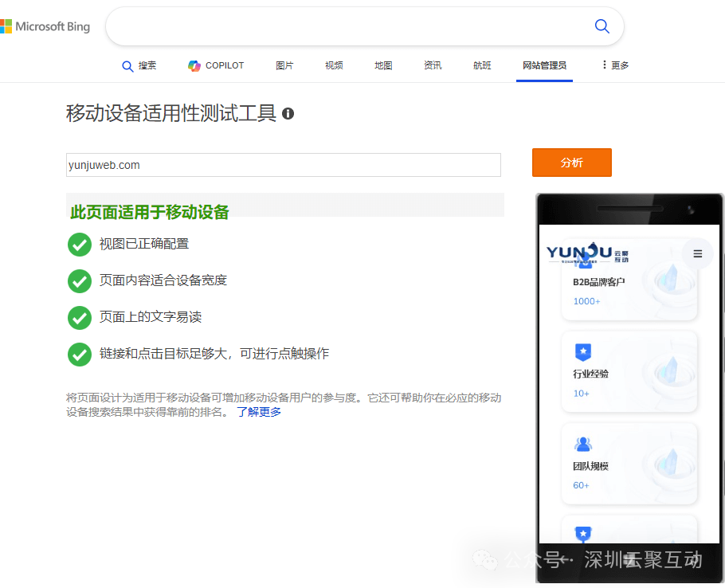Click the text 页面上的文字易读
Image resolution: width=725 pixels, height=588 pixels.
coord(151,316)
